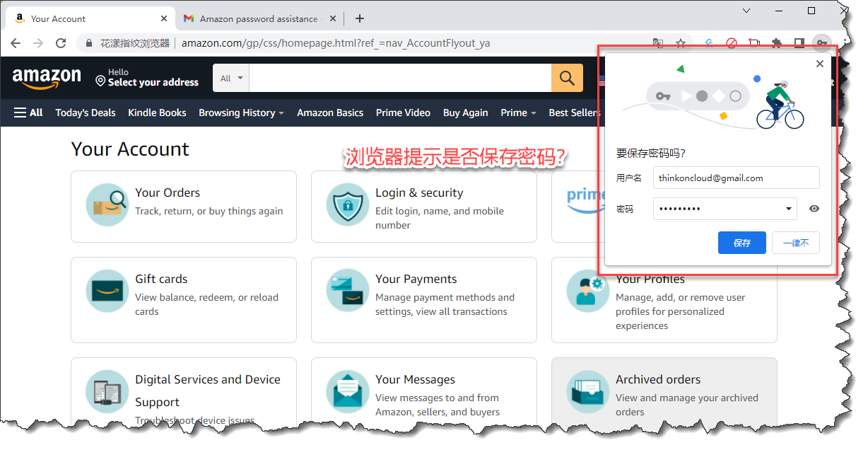This screenshot has width=868, height=450.
Task: Open Your Messages
Action: tap(424, 393)
